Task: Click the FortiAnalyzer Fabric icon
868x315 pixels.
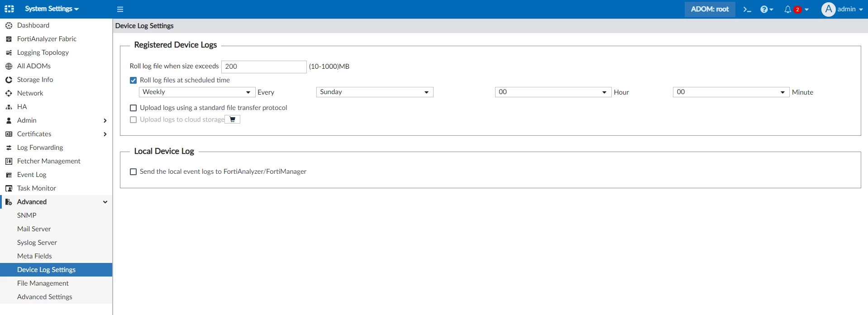Action: [x=9, y=39]
